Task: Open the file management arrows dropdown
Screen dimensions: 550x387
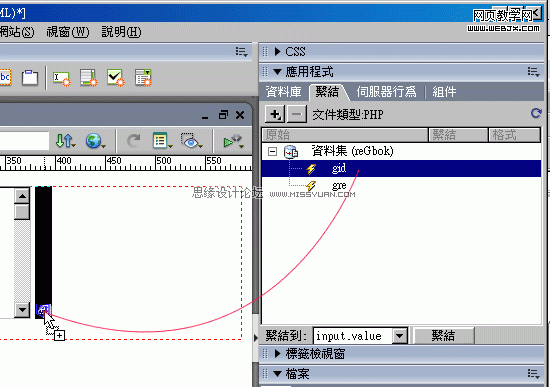Action: coord(65,141)
